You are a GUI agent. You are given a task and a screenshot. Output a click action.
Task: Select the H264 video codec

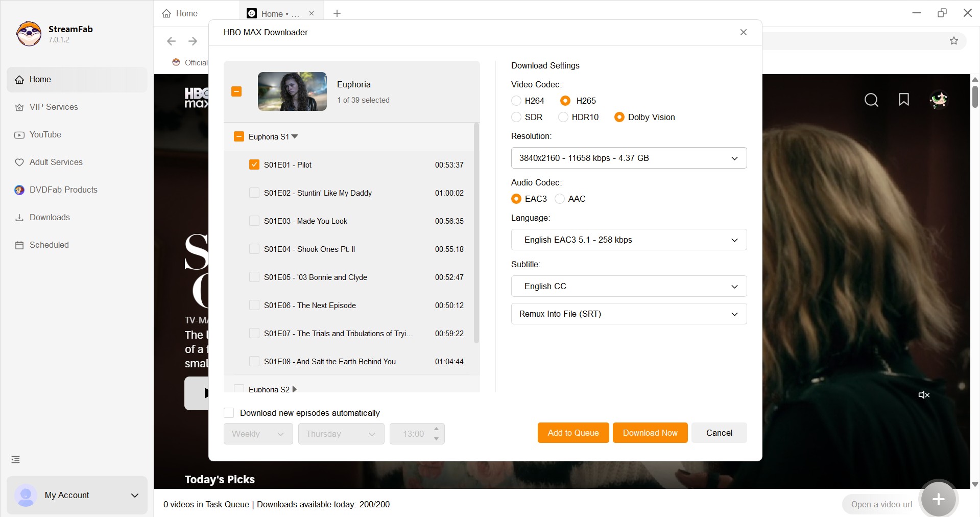[516, 101]
